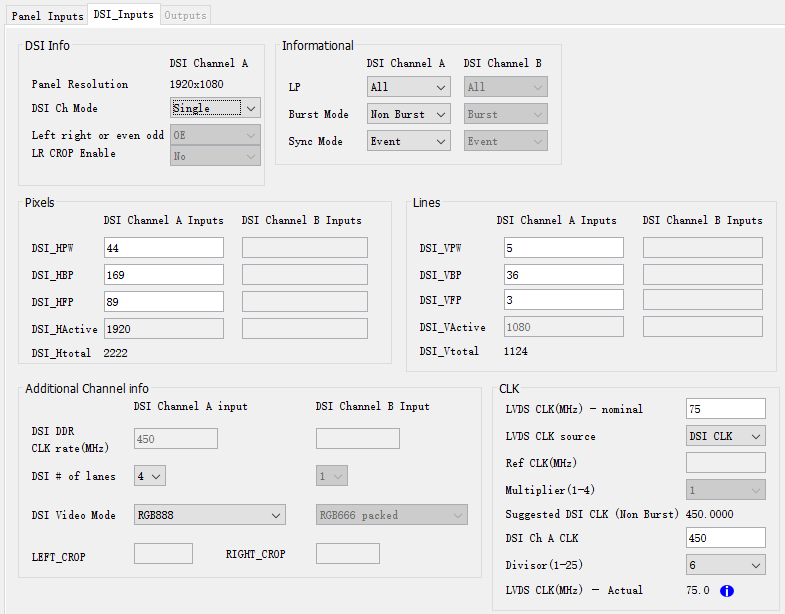The height and width of the screenshot is (614, 785).
Task: Click the Channel B DSI_HFP field
Action: [x=305, y=302]
